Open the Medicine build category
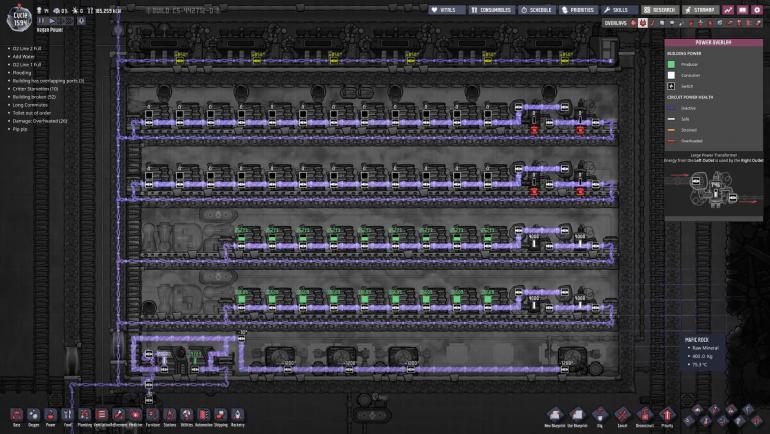This screenshot has width=770, height=434. tap(135, 416)
